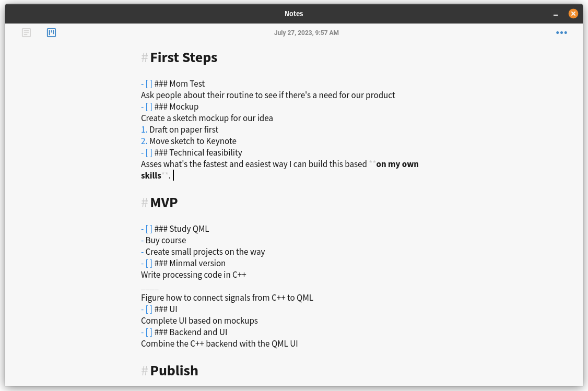Select the 'Buy course' list item
This screenshot has width=588, height=391.
tap(165, 240)
